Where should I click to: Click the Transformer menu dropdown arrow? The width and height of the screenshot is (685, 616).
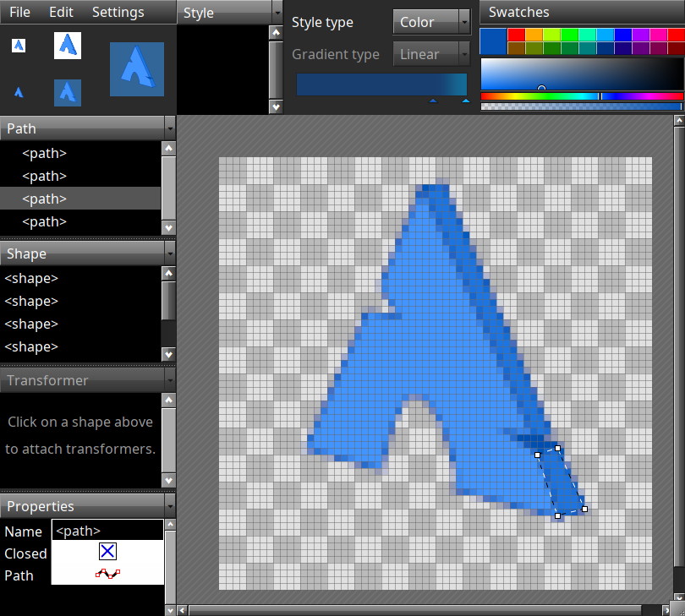[x=170, y=380]
